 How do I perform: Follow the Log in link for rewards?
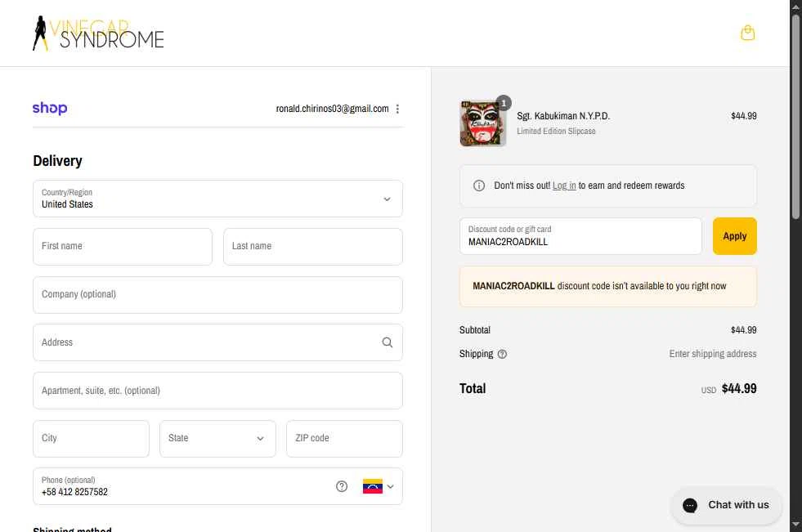click(564, 186)
